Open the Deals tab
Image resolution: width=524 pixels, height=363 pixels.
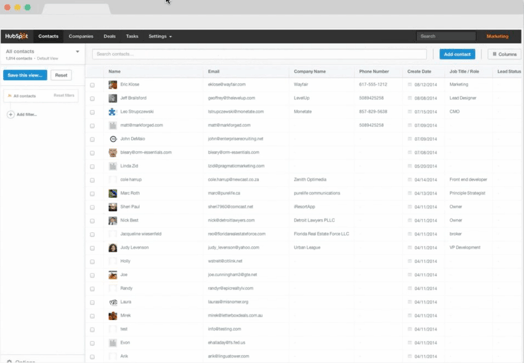point(110,36)
